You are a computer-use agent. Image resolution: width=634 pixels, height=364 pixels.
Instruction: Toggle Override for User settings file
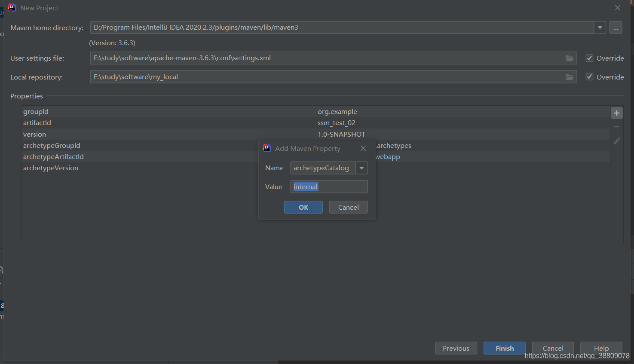coord(589,58)
